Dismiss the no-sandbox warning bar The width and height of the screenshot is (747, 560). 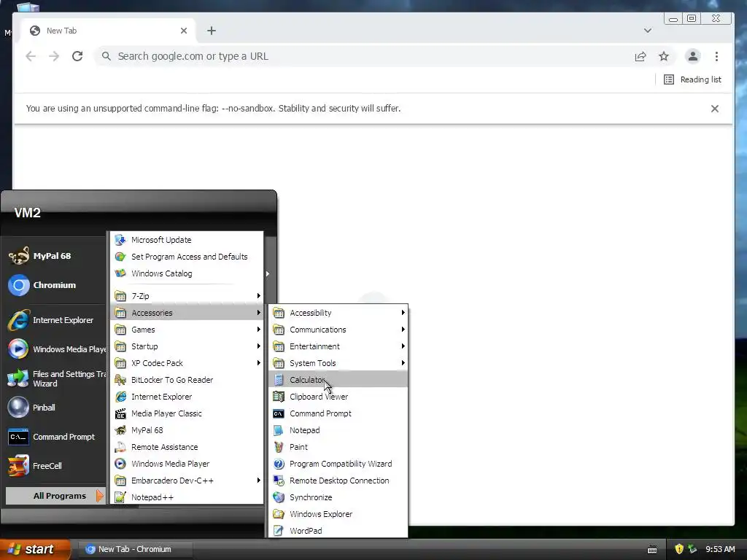coord(715,109)
